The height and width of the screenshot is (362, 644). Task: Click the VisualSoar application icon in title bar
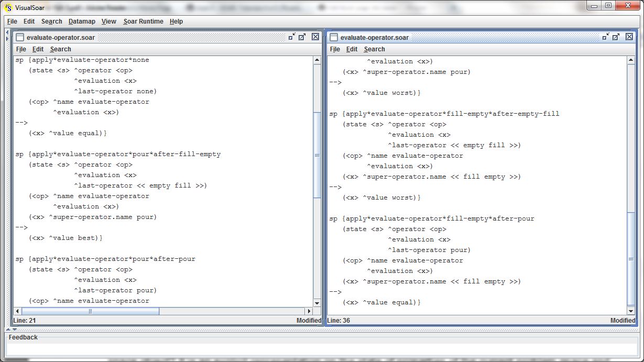(x=8, y=7)
